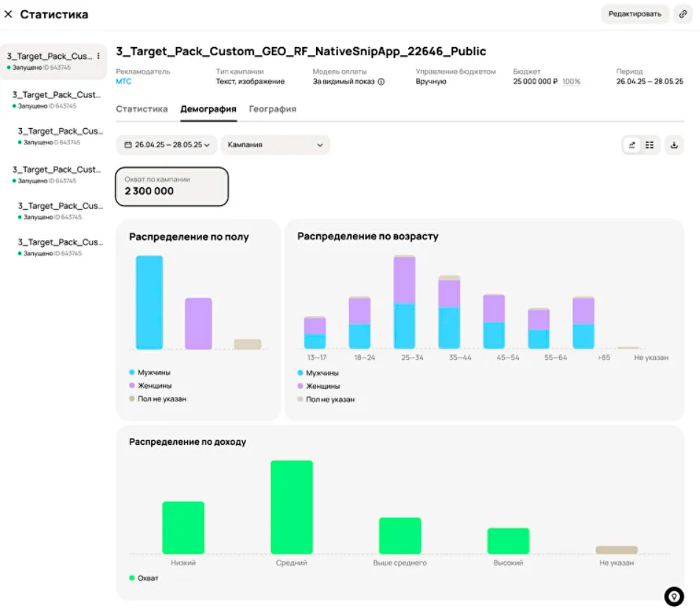Toggle Мужчины series in gender chart legend
700x609 pixels.
[x=153, y=373]
